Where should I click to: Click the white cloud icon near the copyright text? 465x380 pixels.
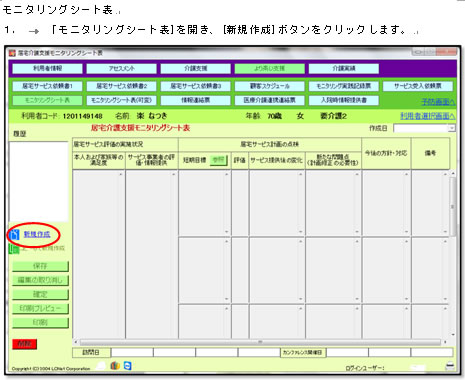tap(102, 366)
